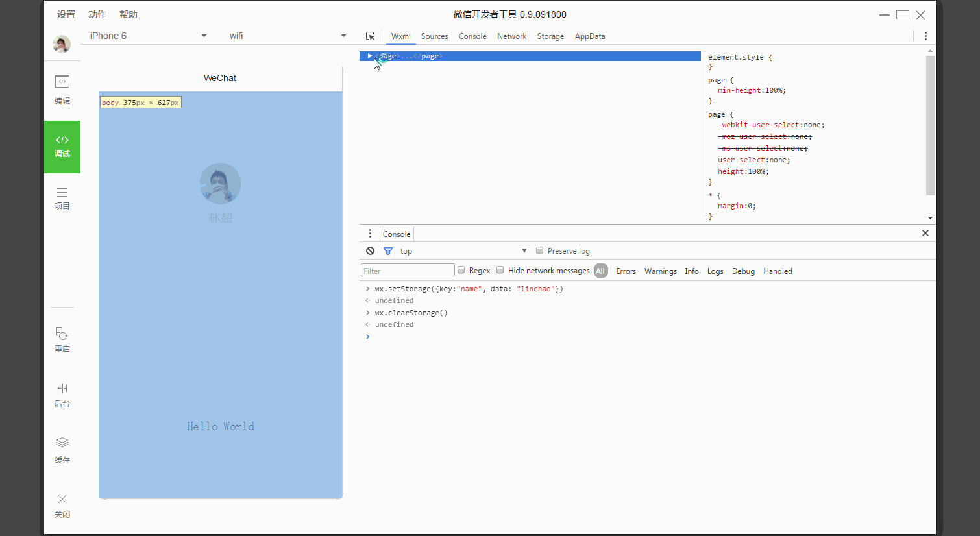Click the 后台 background icon
The width and height of the screenshot is (980, 536).
tap(62, 394)
